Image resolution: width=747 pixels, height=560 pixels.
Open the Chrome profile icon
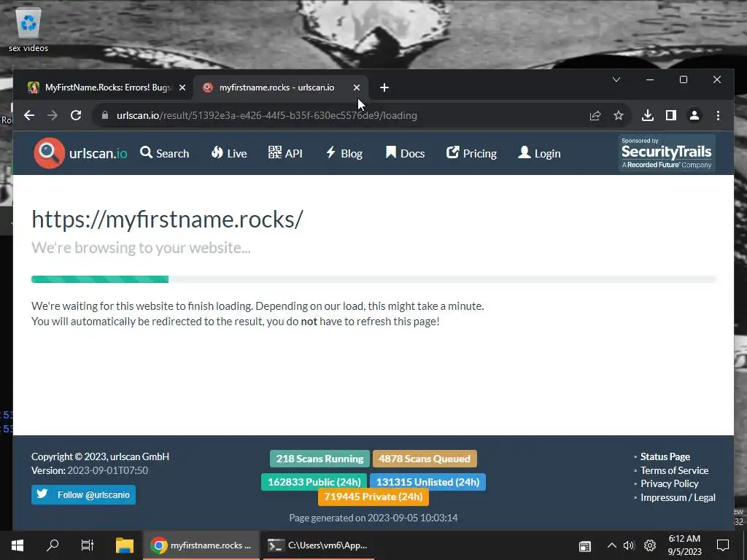(x=694, y=115)
